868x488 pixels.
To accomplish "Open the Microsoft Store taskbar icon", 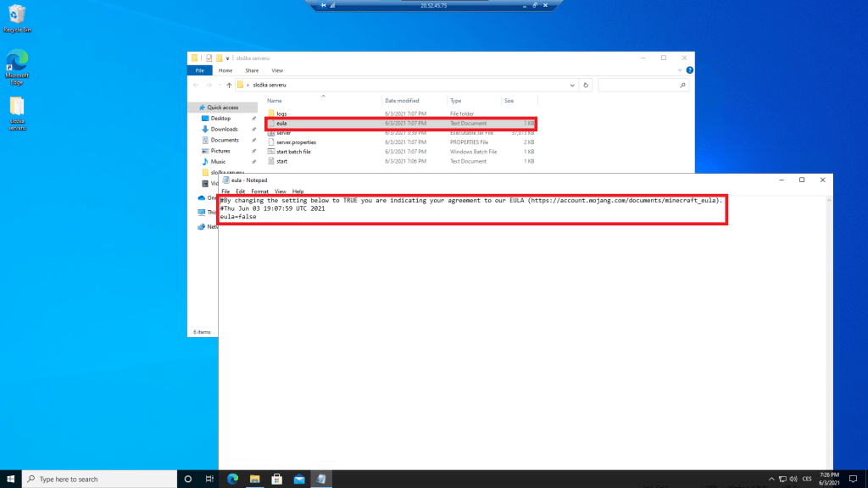I will click(276, 479).
